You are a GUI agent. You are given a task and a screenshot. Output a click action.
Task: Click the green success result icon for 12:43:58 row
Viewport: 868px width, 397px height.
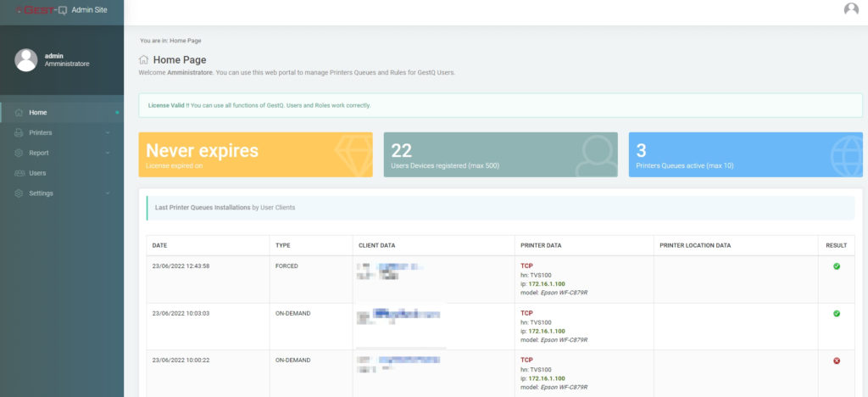click(837, 266)
